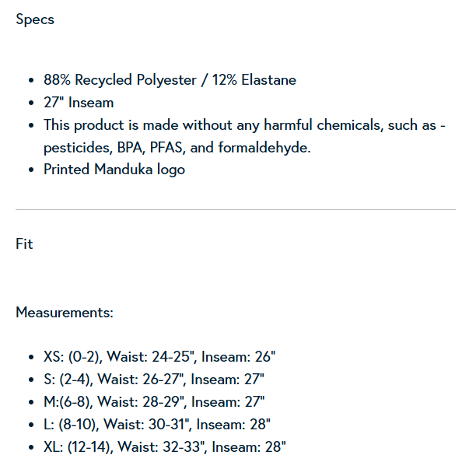Collapse the Specs section heading
This screenshot has width=476, height=462.
coord(35,19)
